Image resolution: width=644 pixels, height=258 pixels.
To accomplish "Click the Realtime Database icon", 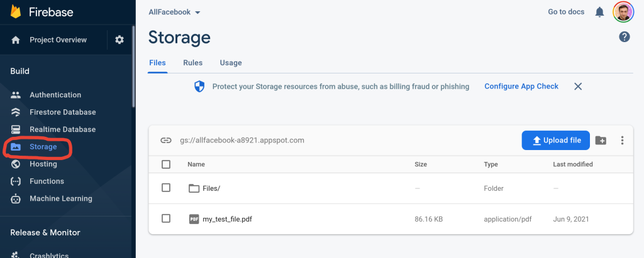I will click(16, 129).
